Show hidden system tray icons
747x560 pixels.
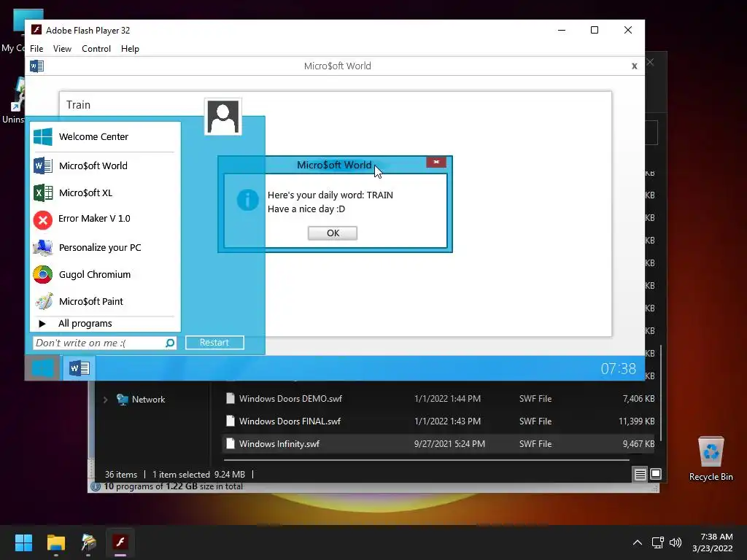click(x=637, y=542)
